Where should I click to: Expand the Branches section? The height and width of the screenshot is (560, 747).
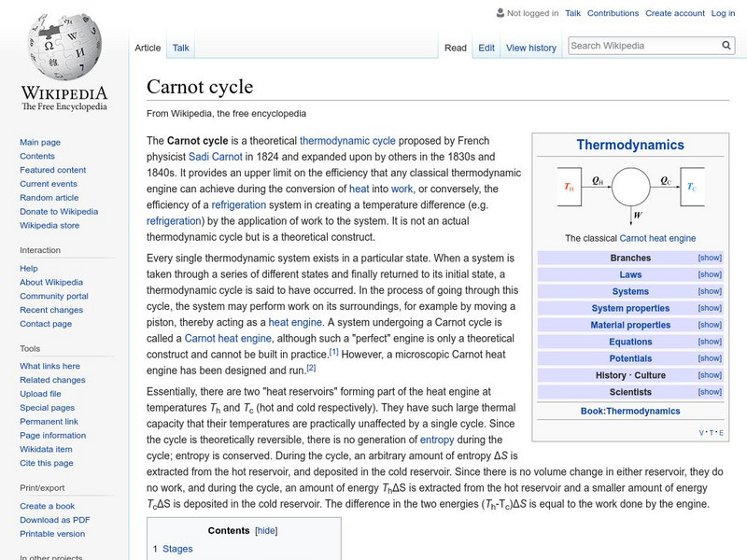[710, 258]
